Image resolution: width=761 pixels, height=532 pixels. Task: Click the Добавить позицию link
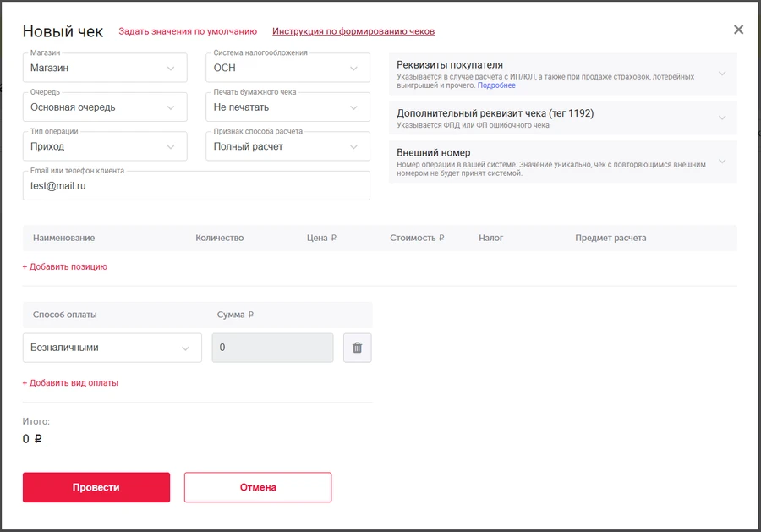65,266
